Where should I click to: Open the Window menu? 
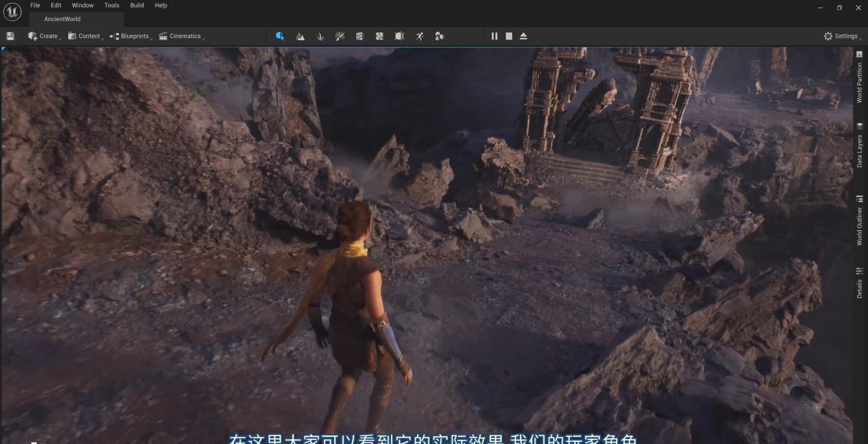click(x=82, y=5)
